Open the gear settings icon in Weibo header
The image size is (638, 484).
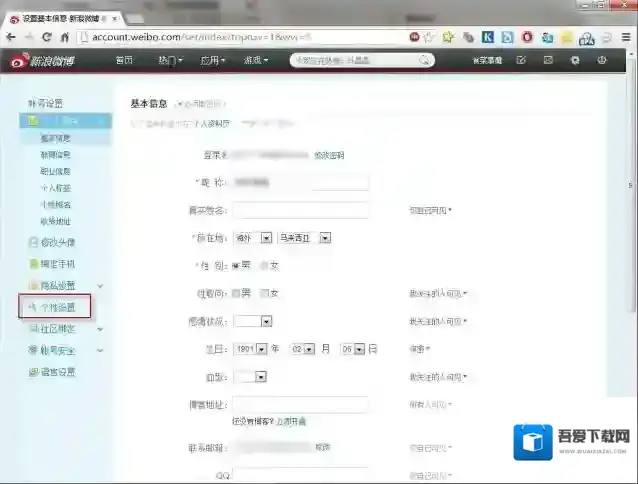(x=575, y=60)
